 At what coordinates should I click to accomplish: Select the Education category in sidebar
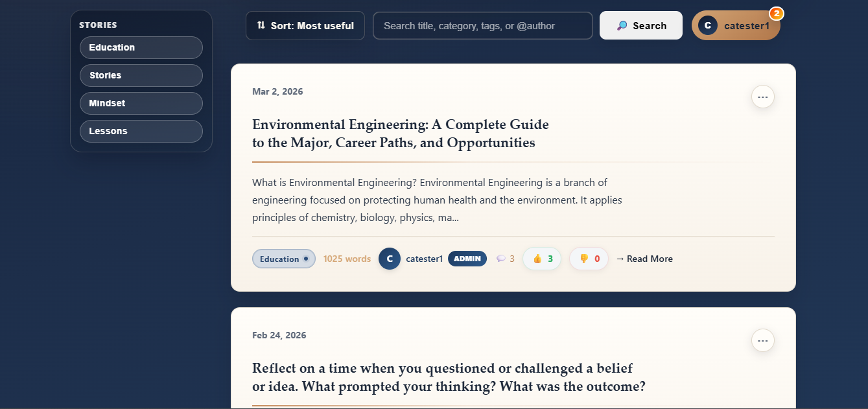pos(141,47)
